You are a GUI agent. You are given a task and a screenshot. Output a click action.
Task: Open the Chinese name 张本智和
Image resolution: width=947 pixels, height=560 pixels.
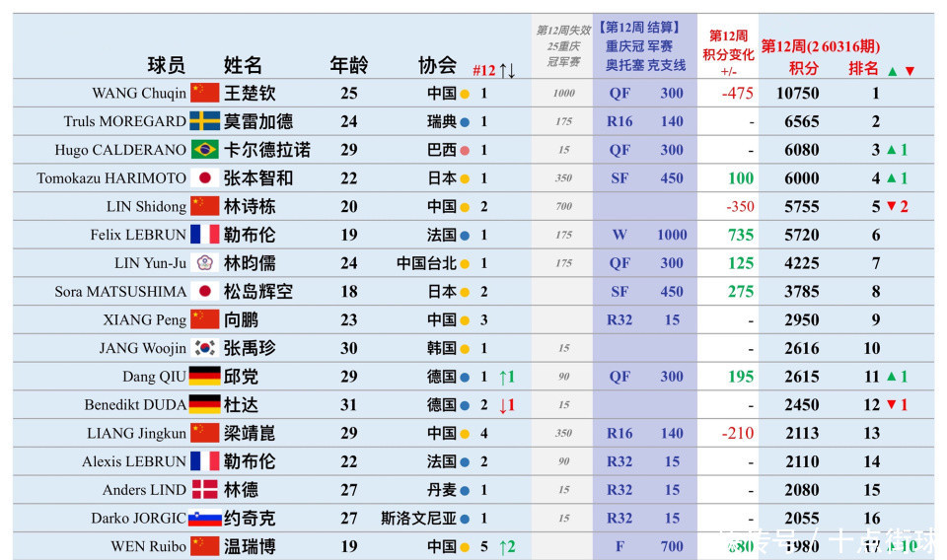tap(258, 178)
